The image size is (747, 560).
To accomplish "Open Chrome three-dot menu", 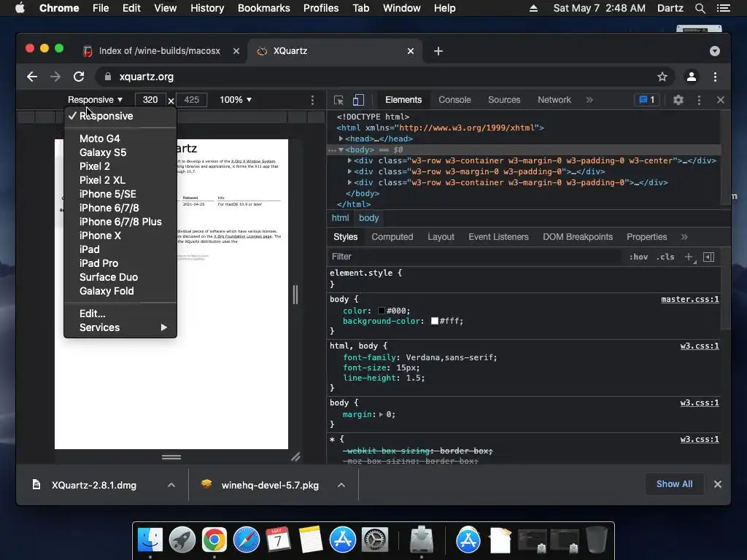I will [715, 77].
